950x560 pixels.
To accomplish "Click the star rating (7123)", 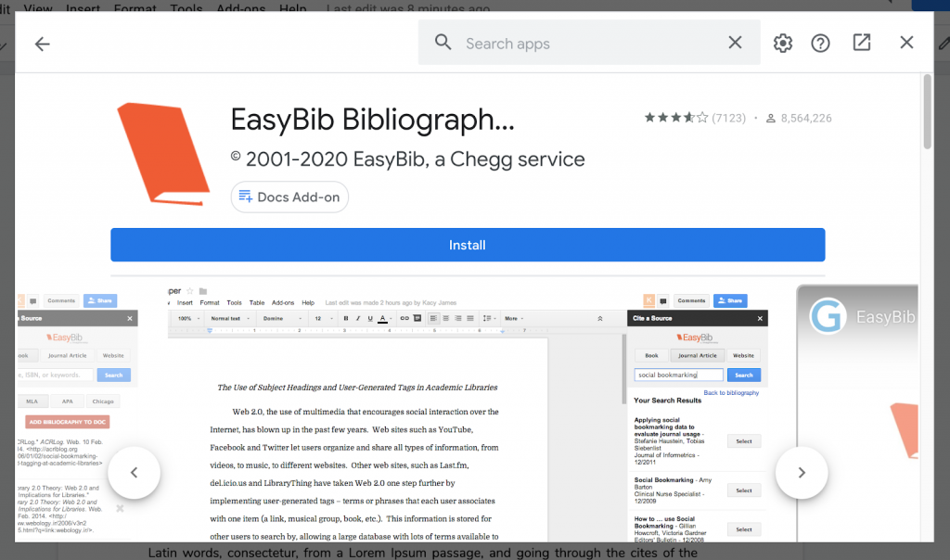I will coord(695,118).
